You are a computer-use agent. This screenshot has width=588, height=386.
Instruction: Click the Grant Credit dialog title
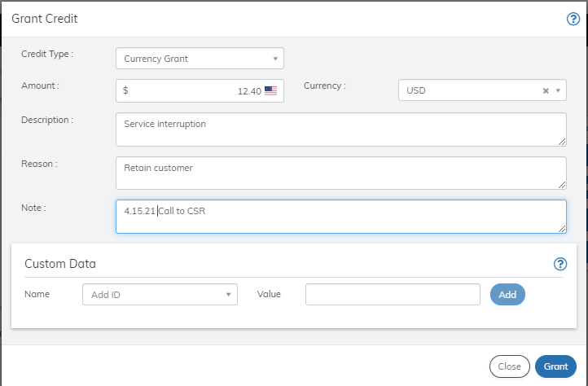pyautogui.click(x=45, y=19)
